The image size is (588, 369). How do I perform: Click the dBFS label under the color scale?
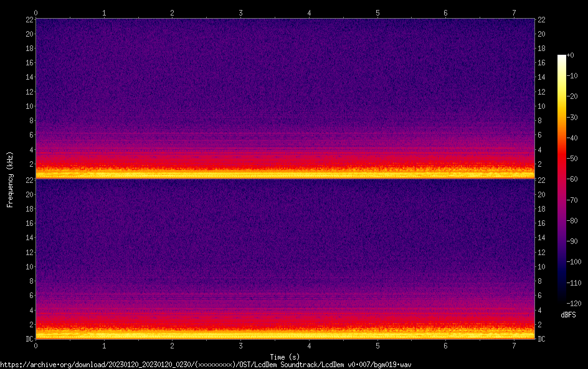(x=568, y=315)
